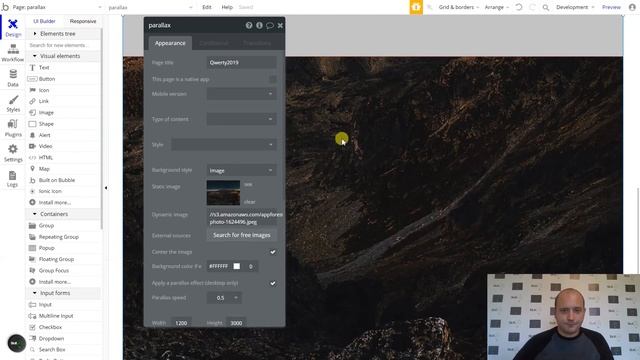Clear the static background image
Screen dimensions: 640x360
[249, 202]
